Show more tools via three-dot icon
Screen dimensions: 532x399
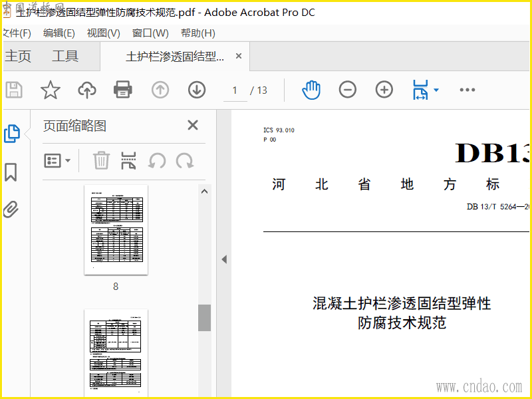point(467,90)
